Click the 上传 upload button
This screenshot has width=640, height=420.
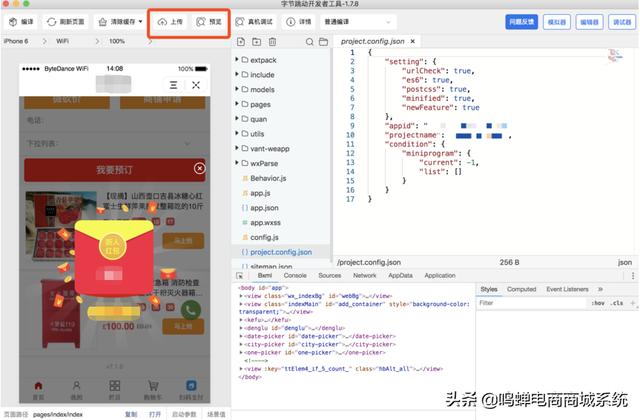tap(170, 22)
